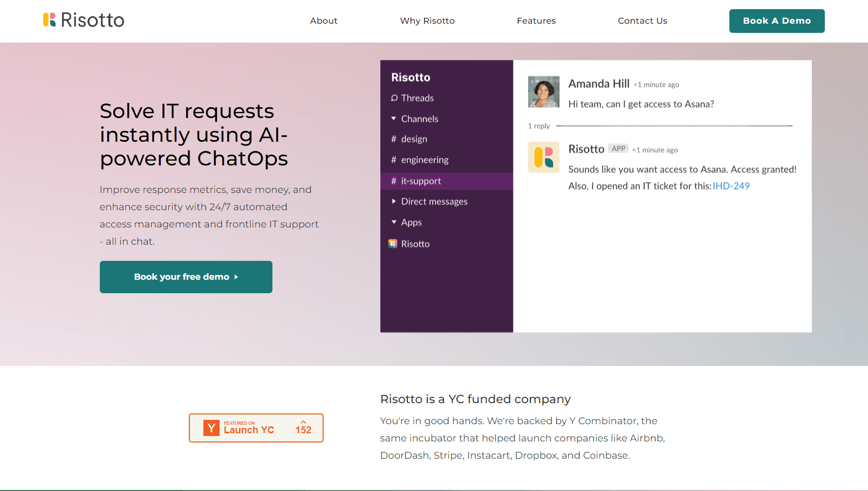Select the it-support channel
The height and width of the screenshot is (491, 868).
pyautogui.click(x=447, y=181)
